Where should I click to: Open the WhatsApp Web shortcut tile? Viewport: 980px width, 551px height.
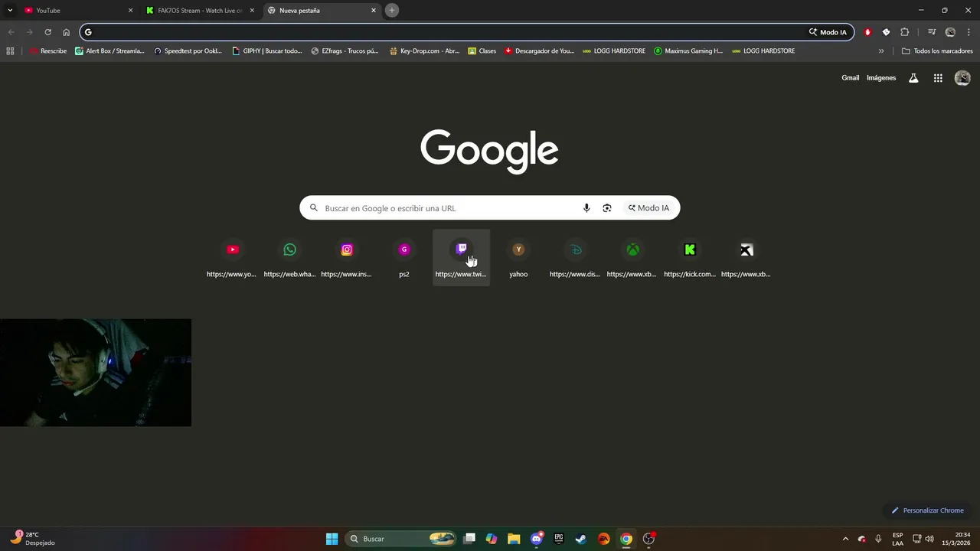(289, 258)
